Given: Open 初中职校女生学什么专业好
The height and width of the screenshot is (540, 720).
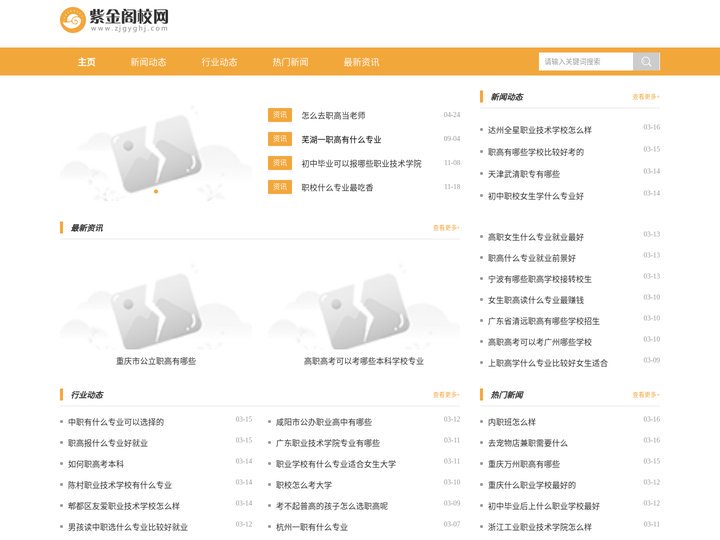Looking at the screenshot, I should [535, 196].
